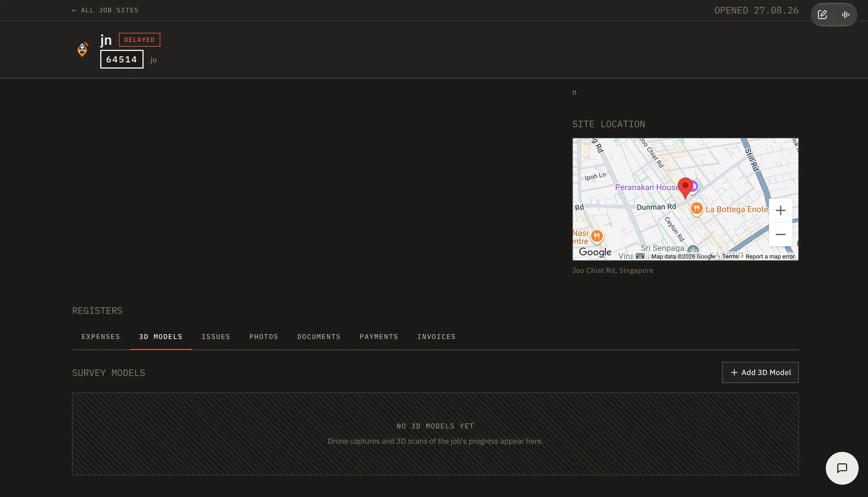Click Report a map error link
The height and width of the screenshot is (497, 868).
[770, 256]
